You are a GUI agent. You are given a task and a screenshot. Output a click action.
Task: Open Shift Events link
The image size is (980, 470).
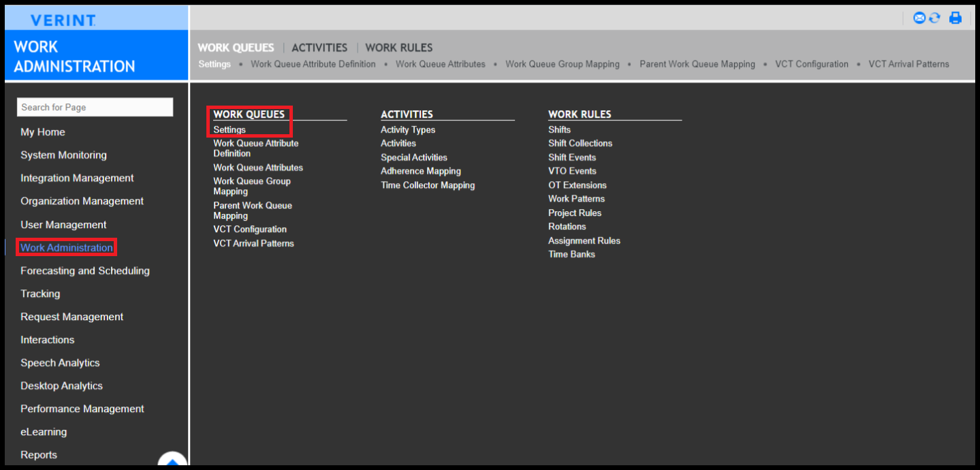point(572,157)
